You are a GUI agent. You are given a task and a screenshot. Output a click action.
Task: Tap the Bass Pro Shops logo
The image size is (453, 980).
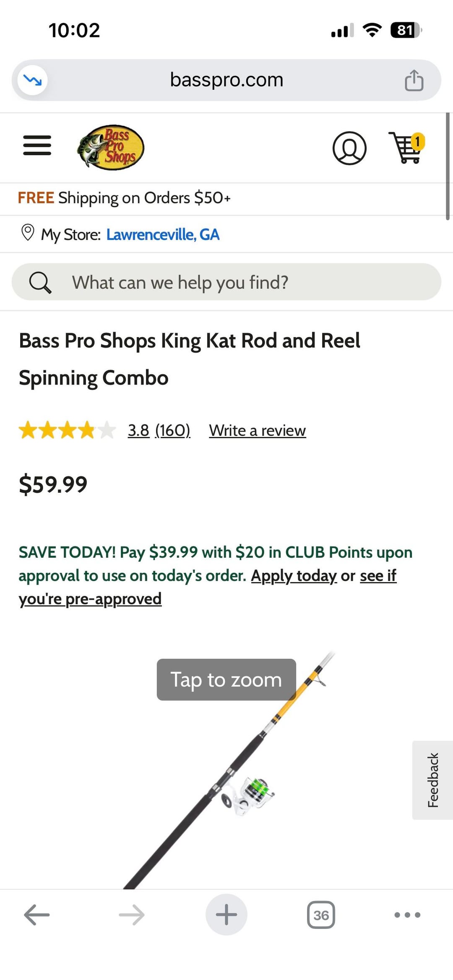pos(111,147)
